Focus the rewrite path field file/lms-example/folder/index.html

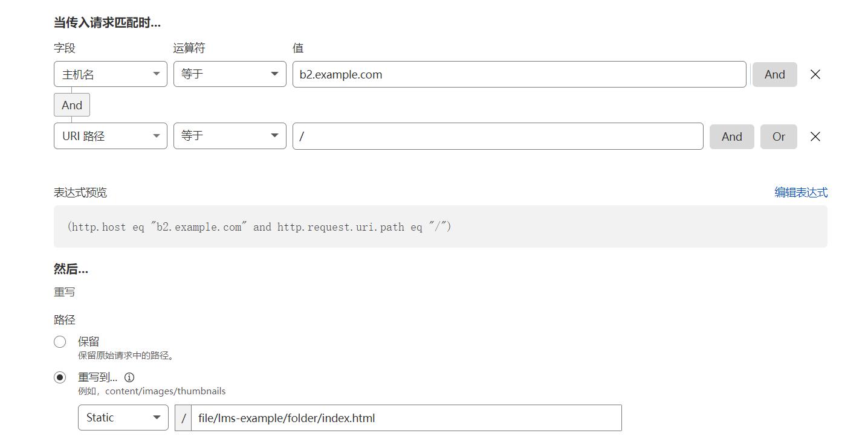pyautogui.click(x=406, y=418)
